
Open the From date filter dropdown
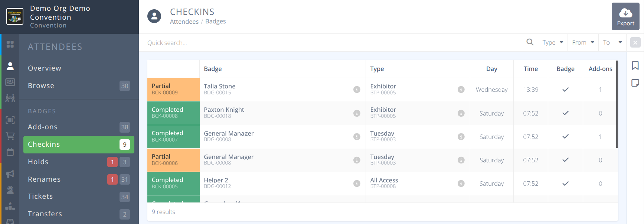coord(583,42)
